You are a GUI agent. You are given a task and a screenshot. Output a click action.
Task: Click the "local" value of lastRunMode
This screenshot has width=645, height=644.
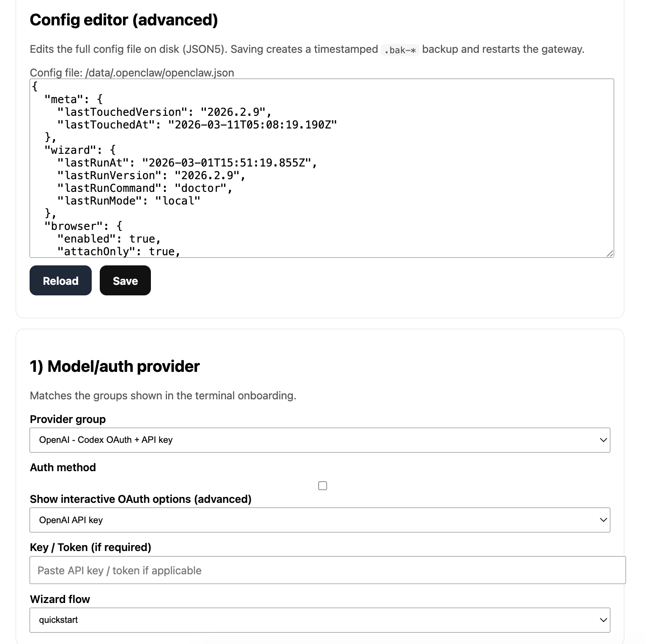[x=178, y=201]
